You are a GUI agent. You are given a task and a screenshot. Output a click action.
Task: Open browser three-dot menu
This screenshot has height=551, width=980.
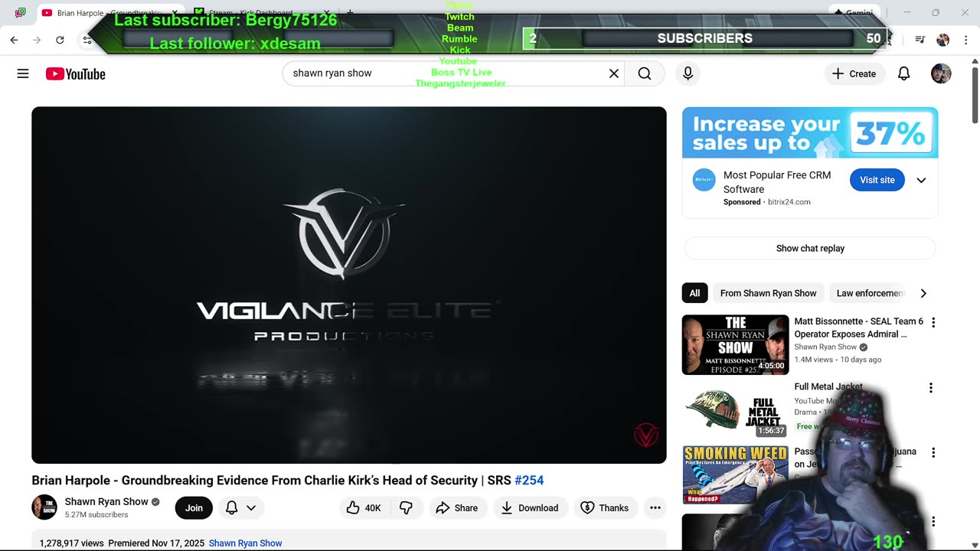[966, 40]
